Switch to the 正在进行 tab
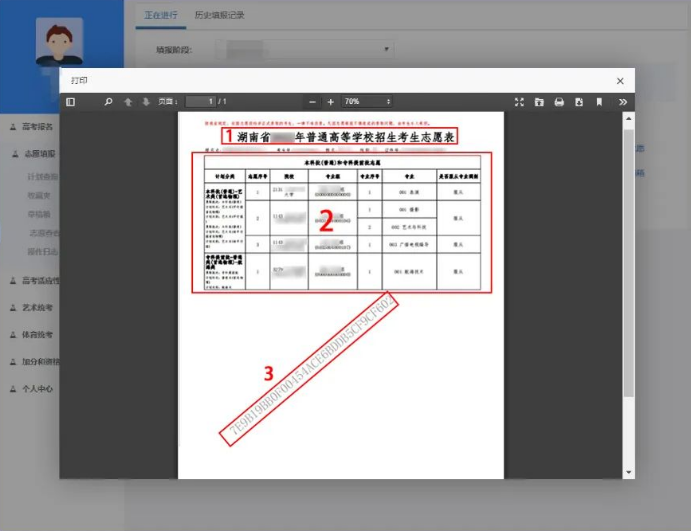Screen dimensions: 691x531 [x=161, y=15]
